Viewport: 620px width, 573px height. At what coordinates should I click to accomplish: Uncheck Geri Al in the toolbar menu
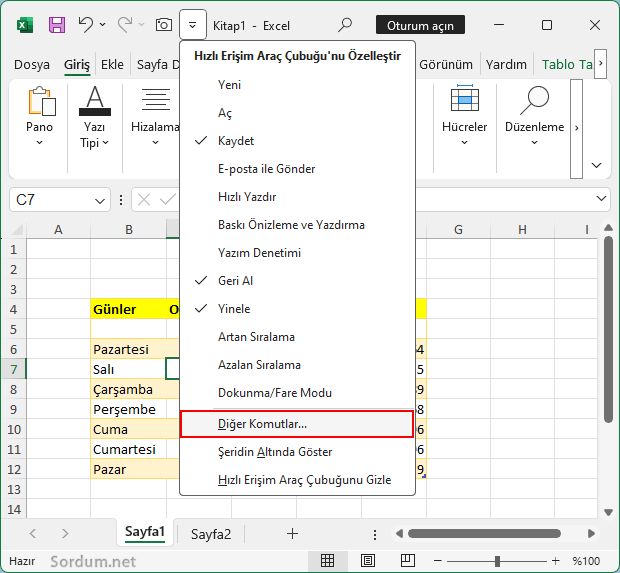point(297,281)
